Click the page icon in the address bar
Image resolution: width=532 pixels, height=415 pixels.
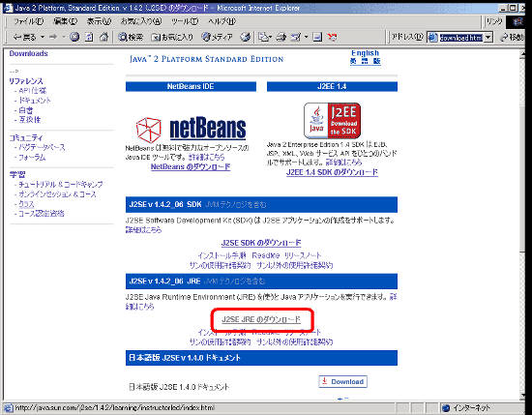(x=432, y=38)
